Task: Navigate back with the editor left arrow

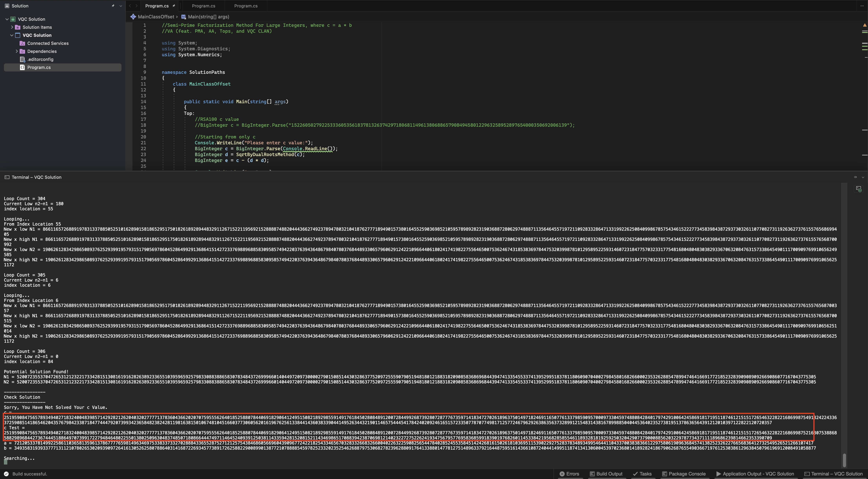Action: point(130,6)
